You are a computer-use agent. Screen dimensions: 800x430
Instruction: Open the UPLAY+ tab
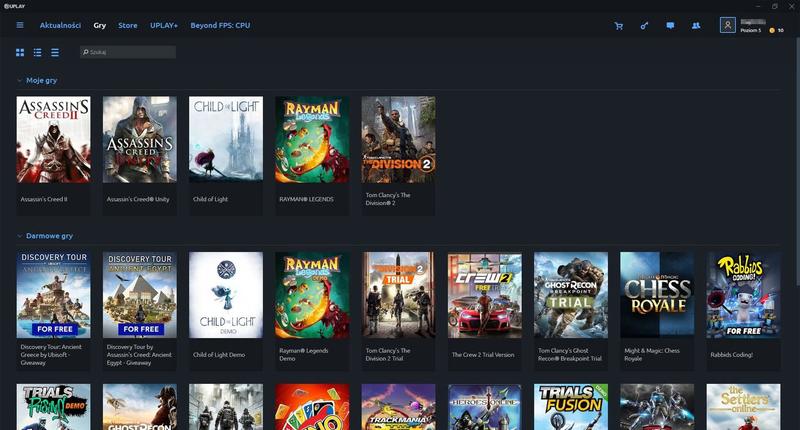coord(164,25)
